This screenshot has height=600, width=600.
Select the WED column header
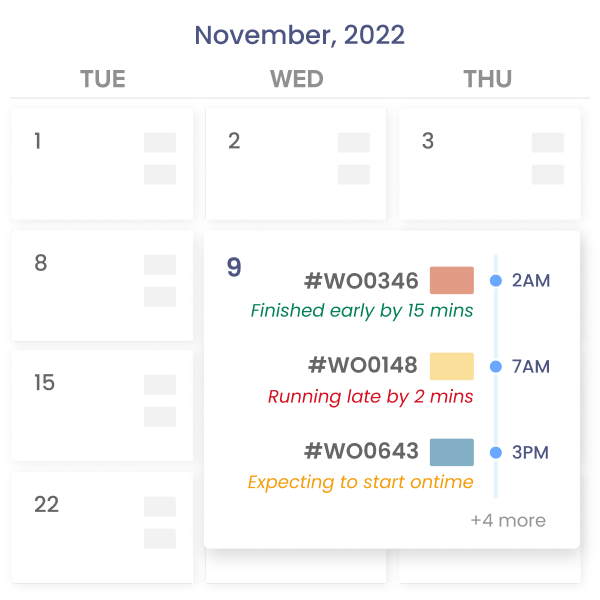[x=296, y=80]
